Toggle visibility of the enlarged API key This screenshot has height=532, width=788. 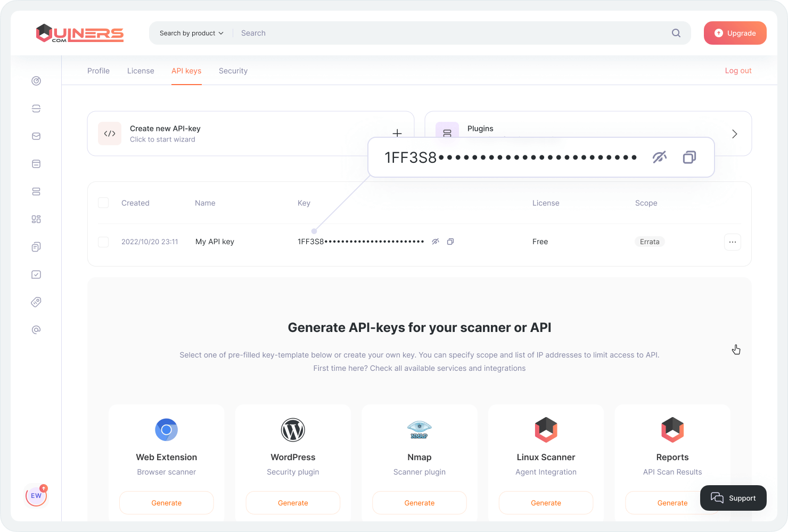660,157
